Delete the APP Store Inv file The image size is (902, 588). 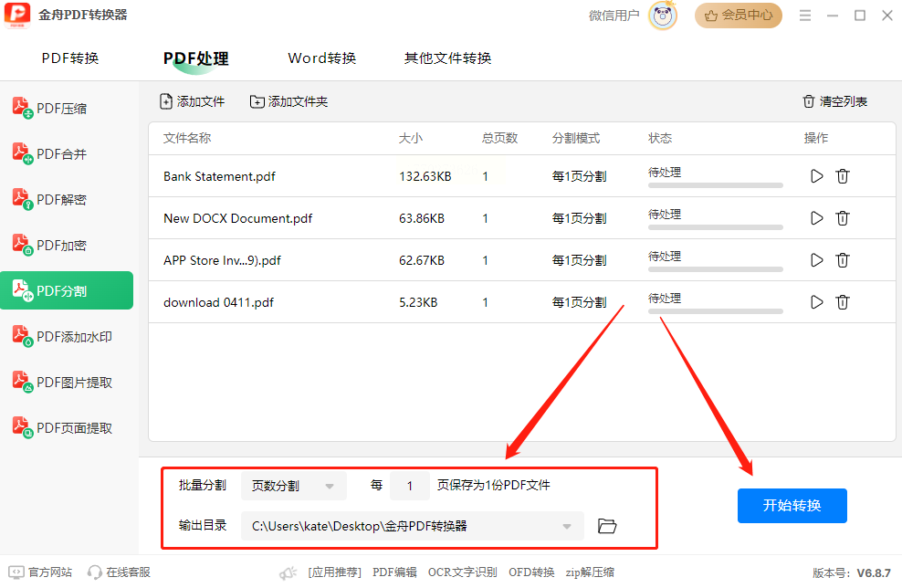pyautogui.click(x=842, y=260)
